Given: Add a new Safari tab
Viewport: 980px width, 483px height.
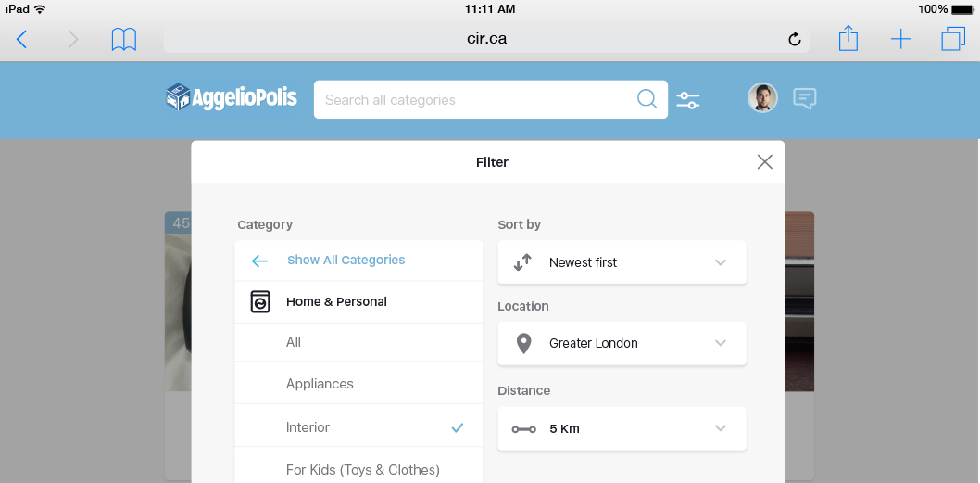Looking at the screenshot, I should click(x=900, y=40).
